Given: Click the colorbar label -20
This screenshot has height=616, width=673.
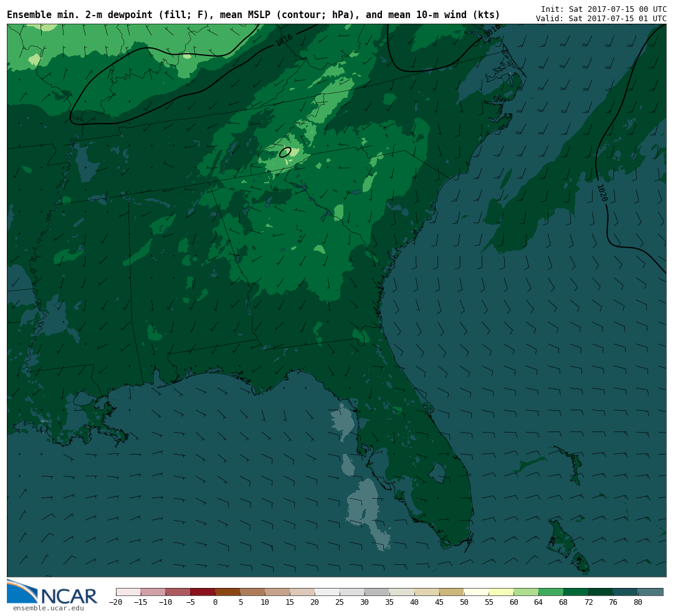Looking at the screenshot, I should click(x=115, y=602).
